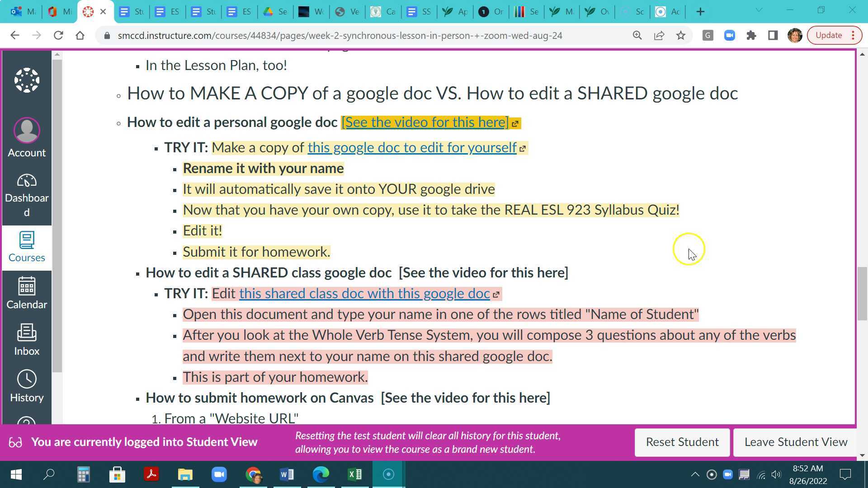The image size is (868, 488).
Task: Bookmark this page with the star icon
Action: [681, 35]
